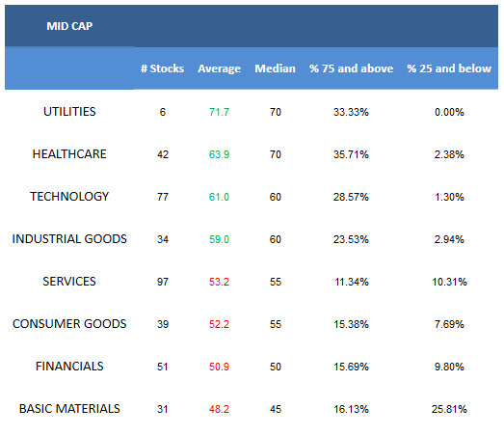Select the 10.31% cell in Services row
This screenshot has width=504, height=436.
point(449,282)
